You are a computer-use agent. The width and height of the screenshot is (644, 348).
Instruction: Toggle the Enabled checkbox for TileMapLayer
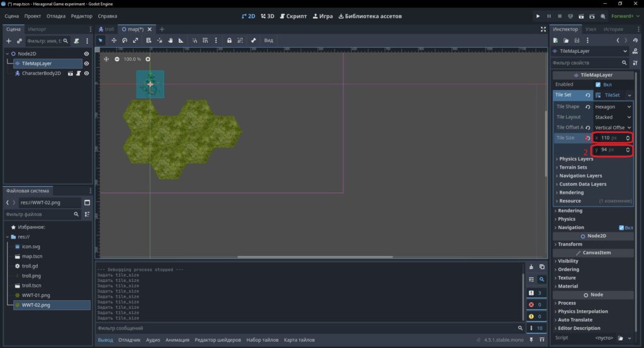point(598,84)
